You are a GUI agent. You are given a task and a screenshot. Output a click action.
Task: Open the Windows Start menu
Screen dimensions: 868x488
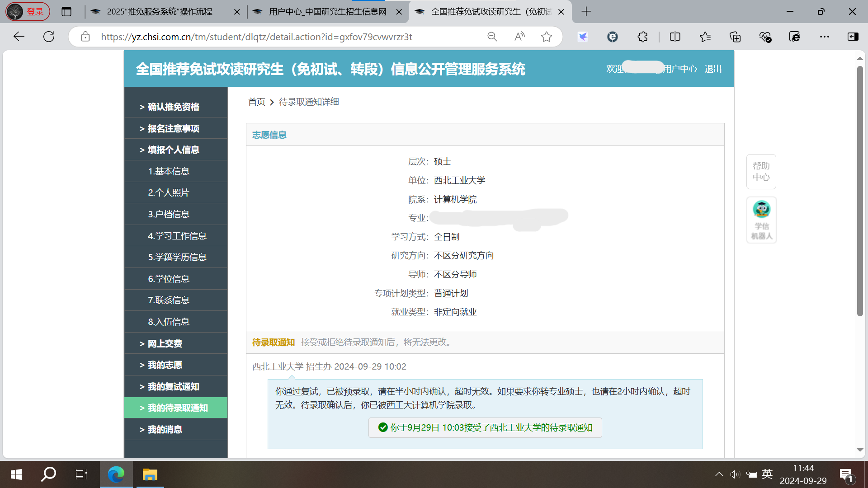pos(16,474)
